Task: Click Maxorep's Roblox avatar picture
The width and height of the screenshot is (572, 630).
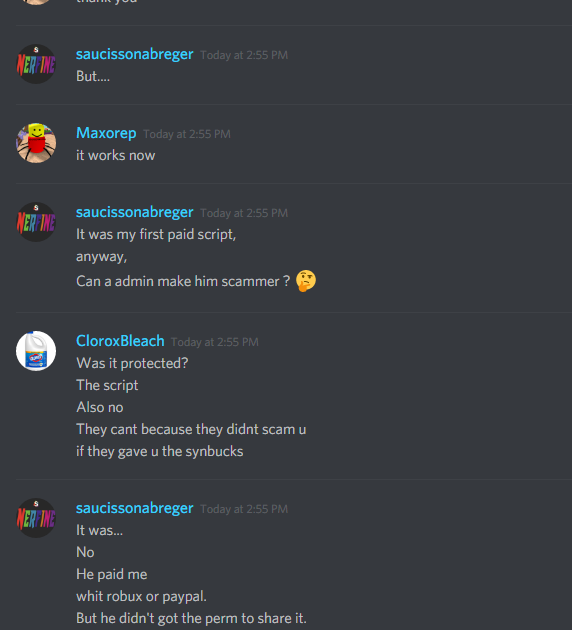Action: click(36, 143)
